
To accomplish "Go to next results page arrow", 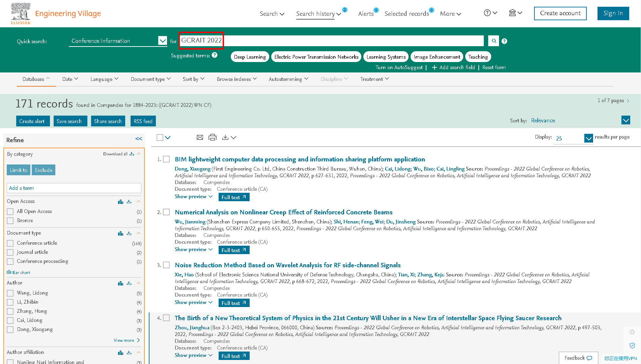I will [628, 100].
